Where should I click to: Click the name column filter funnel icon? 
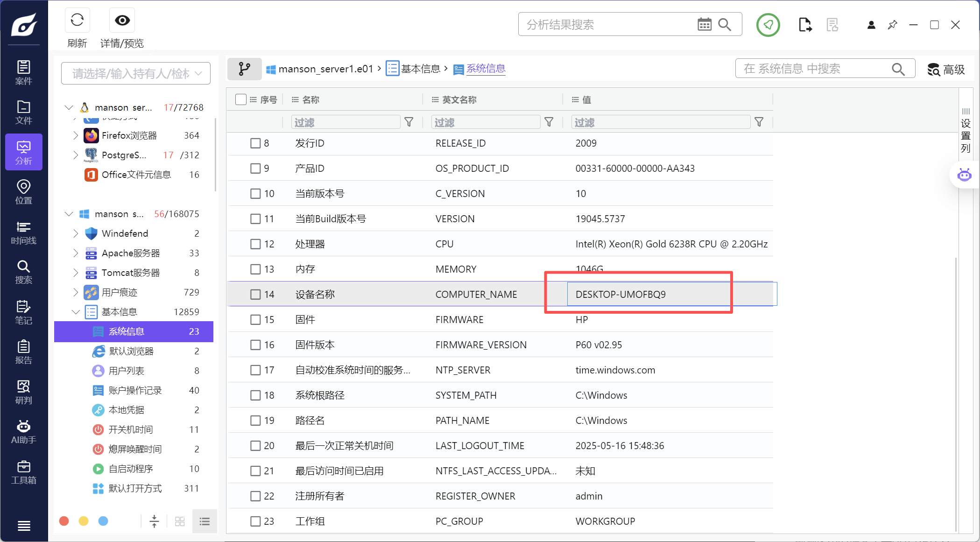coord(409,122)
